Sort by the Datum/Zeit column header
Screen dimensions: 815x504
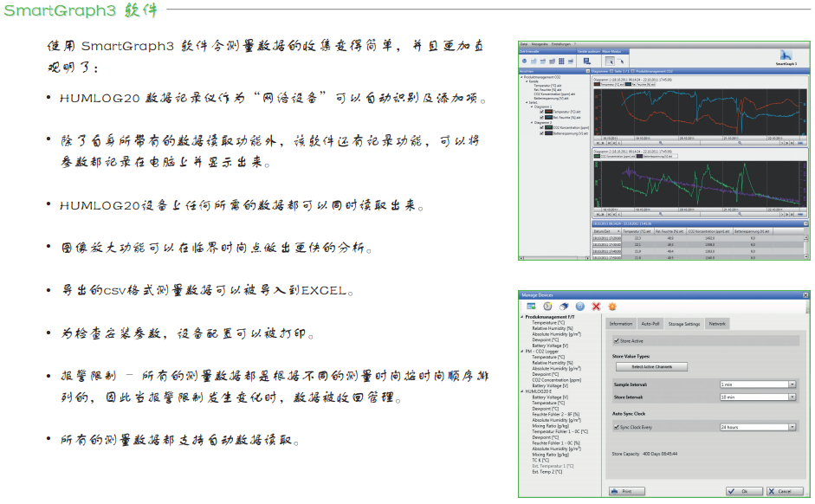click(606, 231)
